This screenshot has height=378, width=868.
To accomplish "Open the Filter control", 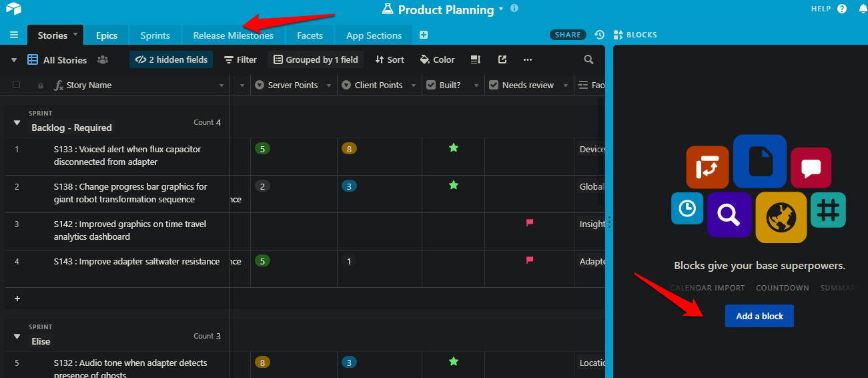I will tap(240, 59).
